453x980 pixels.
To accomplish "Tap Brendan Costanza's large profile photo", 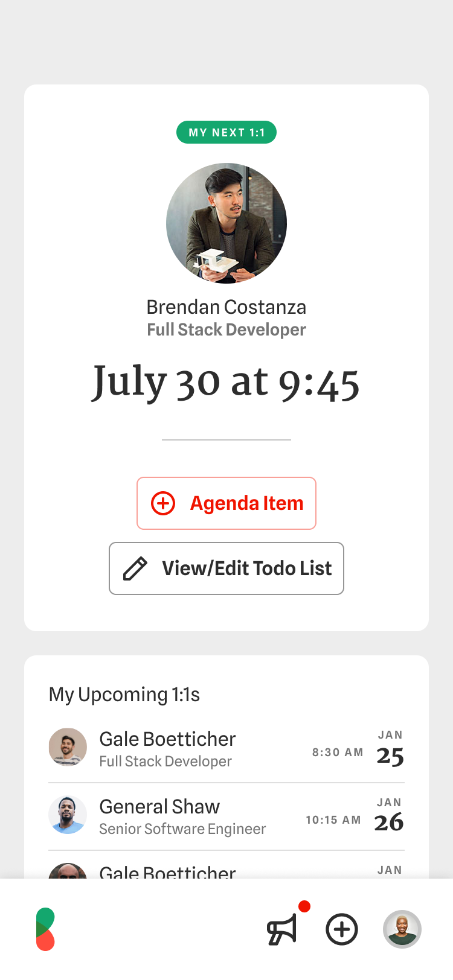I will tap(226, 223).
